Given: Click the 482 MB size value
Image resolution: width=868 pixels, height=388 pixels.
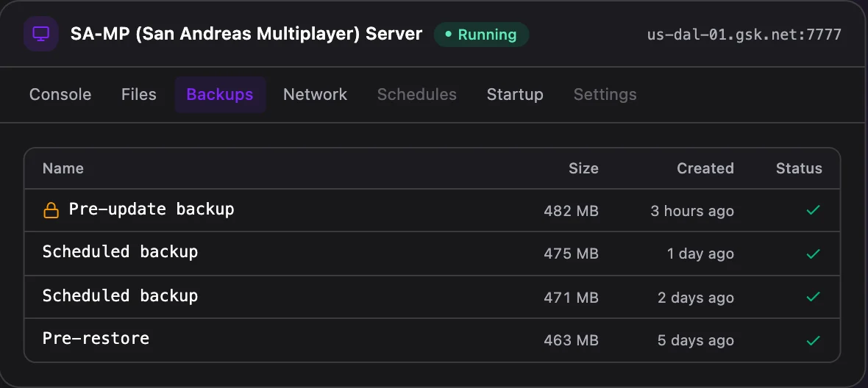Looking at the screenshot, I should (x=572, y=211).
